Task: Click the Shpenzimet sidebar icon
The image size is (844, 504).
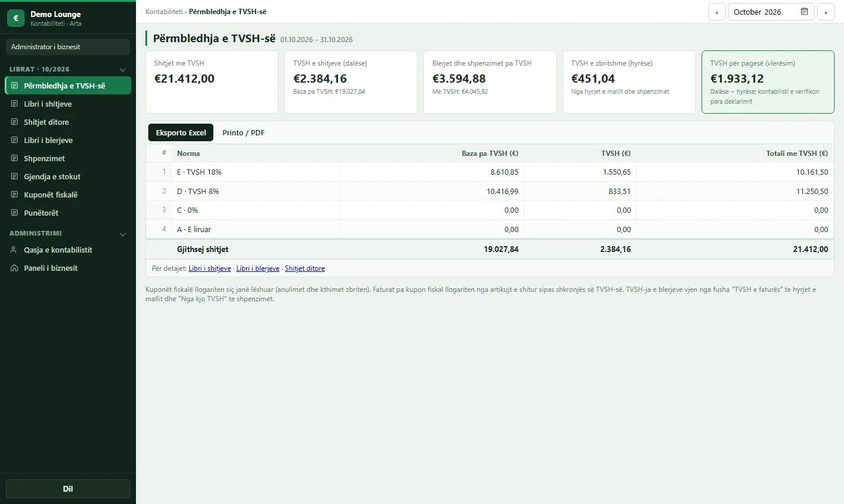Action: coord(15,158)
